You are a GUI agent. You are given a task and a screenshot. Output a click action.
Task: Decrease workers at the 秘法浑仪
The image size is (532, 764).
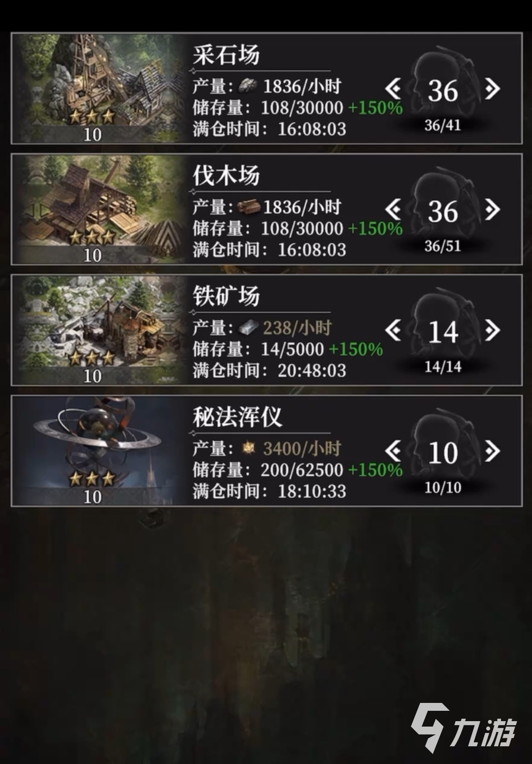pos(393,451)
